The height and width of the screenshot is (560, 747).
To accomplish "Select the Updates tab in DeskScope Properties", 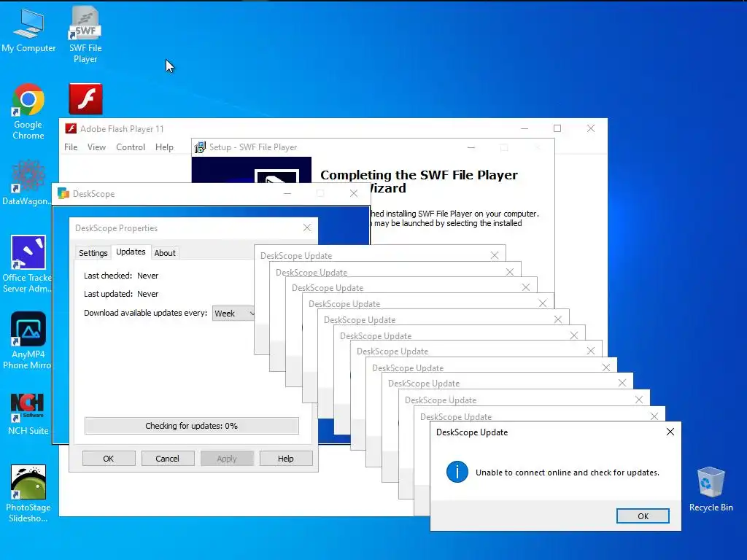I will [x=131, y=252].
